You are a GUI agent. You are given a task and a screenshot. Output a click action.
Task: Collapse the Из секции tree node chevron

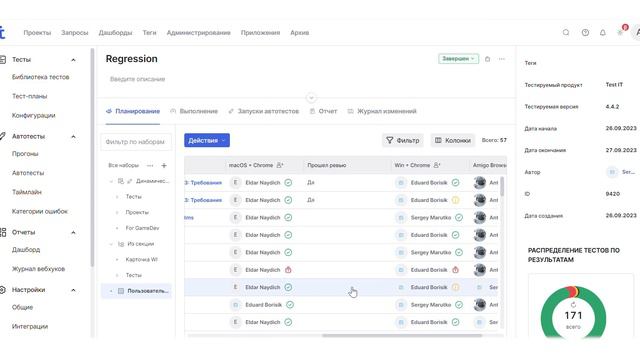(x=111, y=244)
